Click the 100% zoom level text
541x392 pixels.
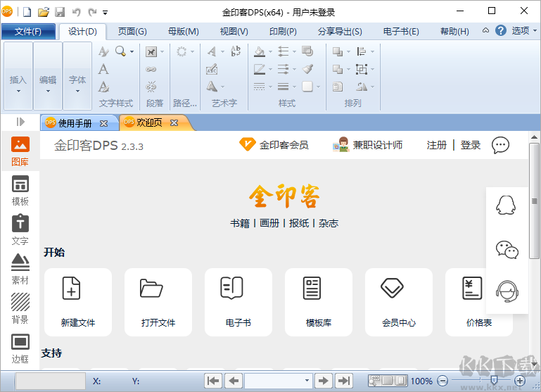tap(421, 381)
